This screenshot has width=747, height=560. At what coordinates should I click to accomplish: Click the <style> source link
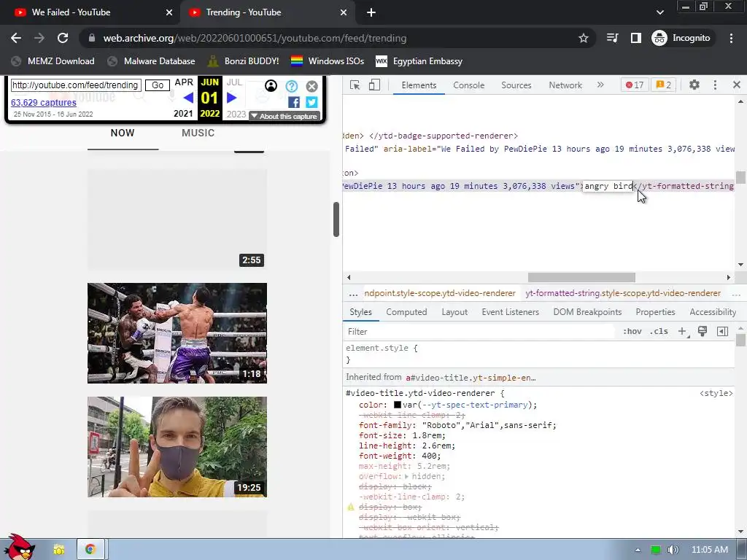point(716,393)
